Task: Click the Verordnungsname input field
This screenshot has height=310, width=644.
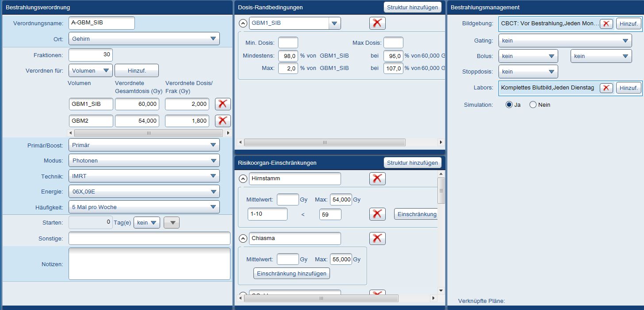Action: (x=102, y=23)
